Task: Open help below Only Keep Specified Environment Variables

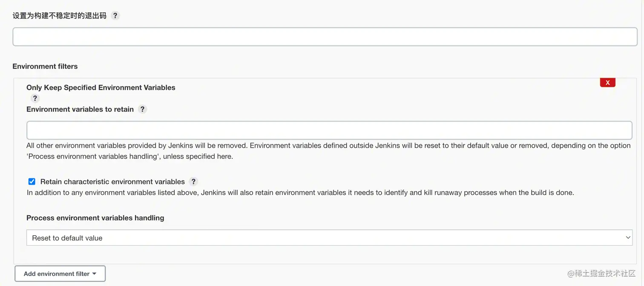Action: point(35,98)
